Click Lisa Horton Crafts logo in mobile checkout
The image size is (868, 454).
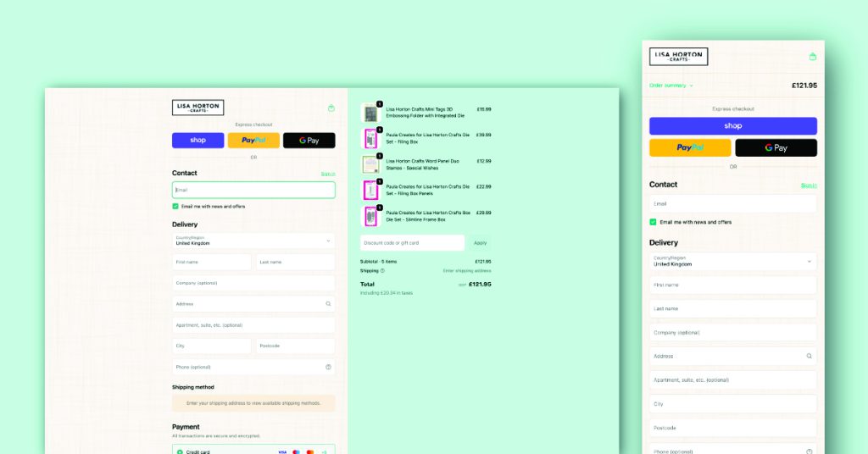pos(679,57)
